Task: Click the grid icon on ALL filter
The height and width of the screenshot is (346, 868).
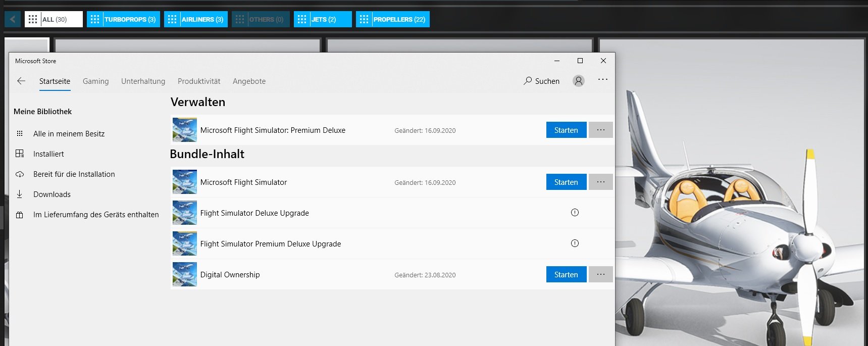Action: [33, 19]
